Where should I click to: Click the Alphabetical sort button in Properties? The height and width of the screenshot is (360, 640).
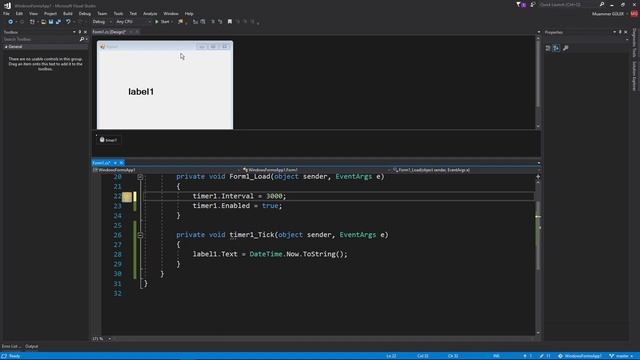[x=556, y=48]
